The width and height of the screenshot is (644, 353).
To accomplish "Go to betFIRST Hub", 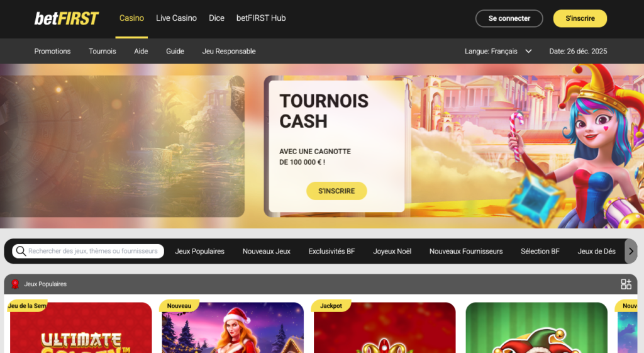I will click(261, 18).
